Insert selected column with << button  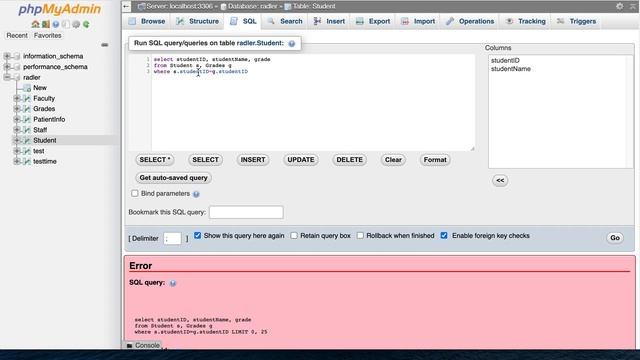[500, 180]
